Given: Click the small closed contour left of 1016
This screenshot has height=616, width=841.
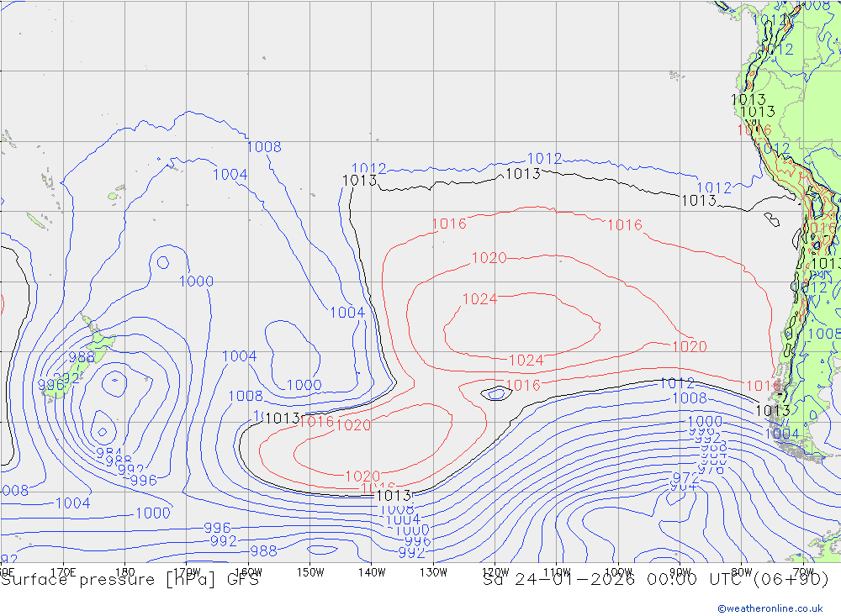Looking at the screenshot, I should [x=495, y=392].
